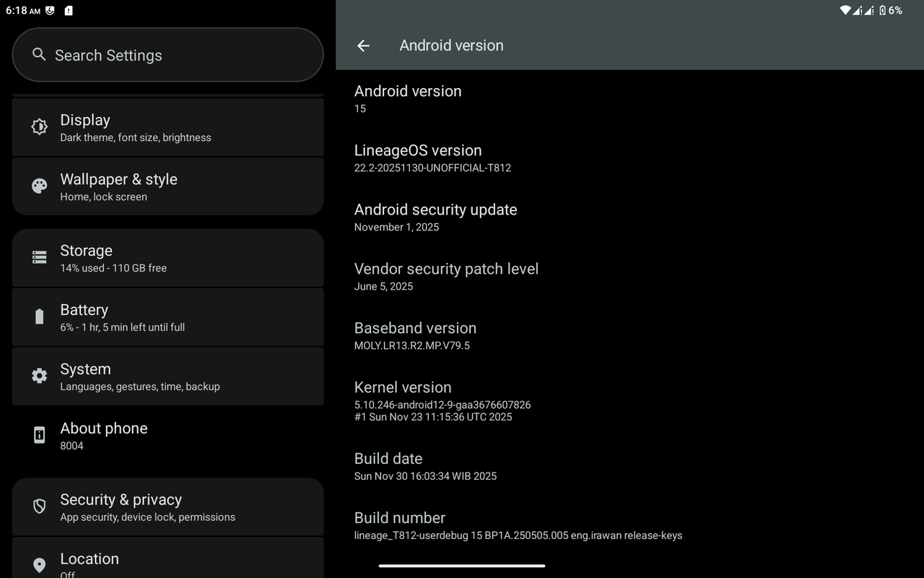
Task: Click the Security & privacy shield icon
Action: coord(39,506)
